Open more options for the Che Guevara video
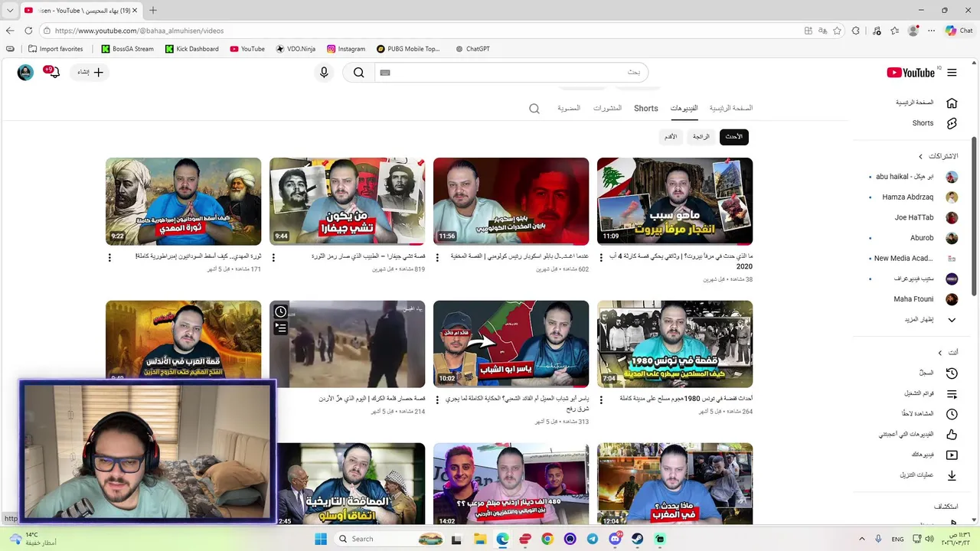This screenshot has width=980, height=551. coord(273,258)
